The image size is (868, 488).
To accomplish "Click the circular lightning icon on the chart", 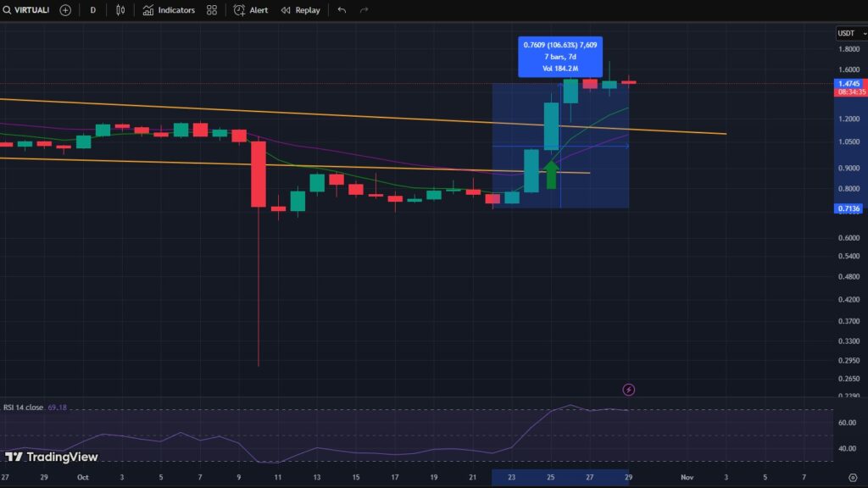I will (x=628, y=389).
